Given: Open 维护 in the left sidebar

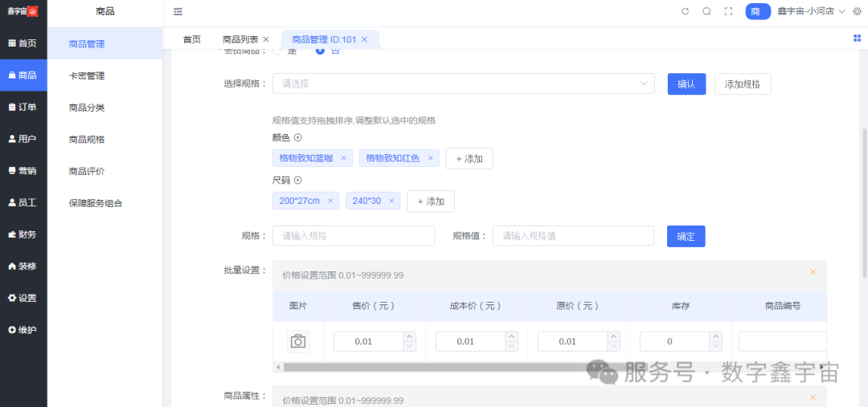Looking at the screenshot, I should click(23, 330).
